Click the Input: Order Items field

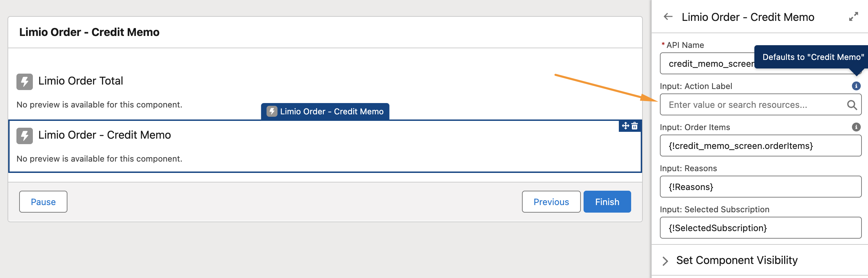760,146
